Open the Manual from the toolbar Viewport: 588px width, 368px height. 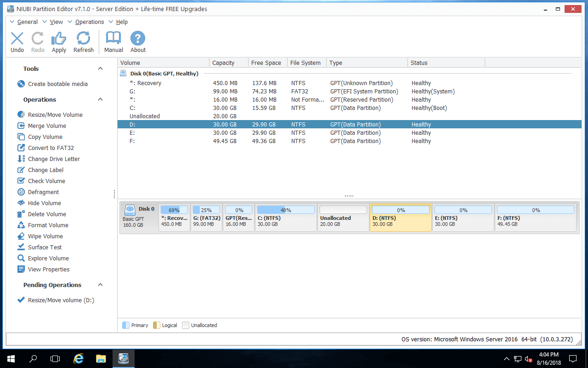coord(113,42)
